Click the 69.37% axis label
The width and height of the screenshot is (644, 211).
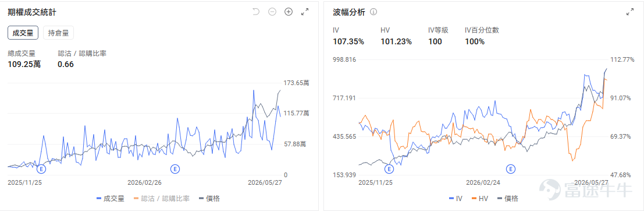pyautogui.click(x=621, y=136)
